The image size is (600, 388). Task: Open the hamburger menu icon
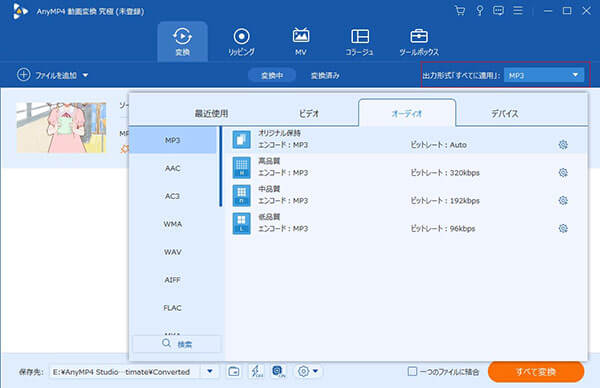click(518, 11)
